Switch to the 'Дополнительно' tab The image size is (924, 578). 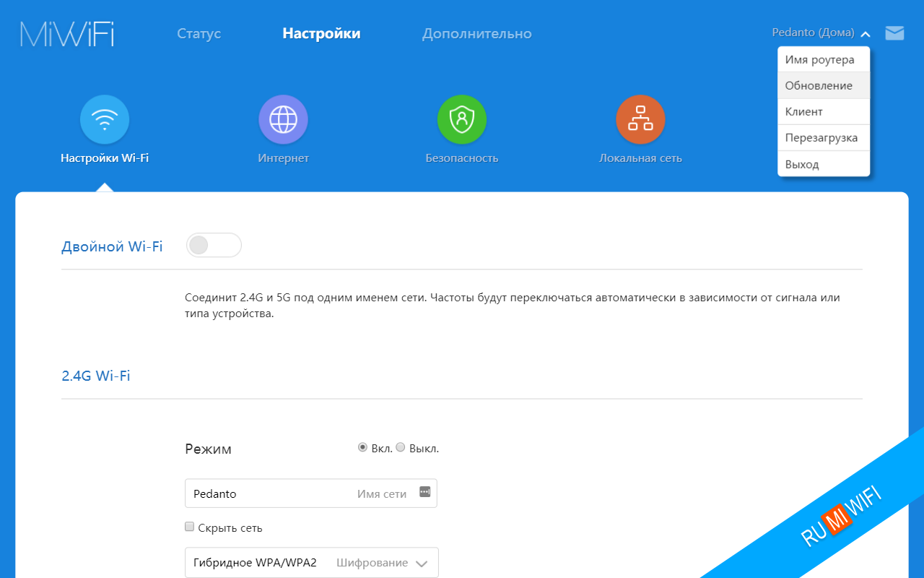477,34
